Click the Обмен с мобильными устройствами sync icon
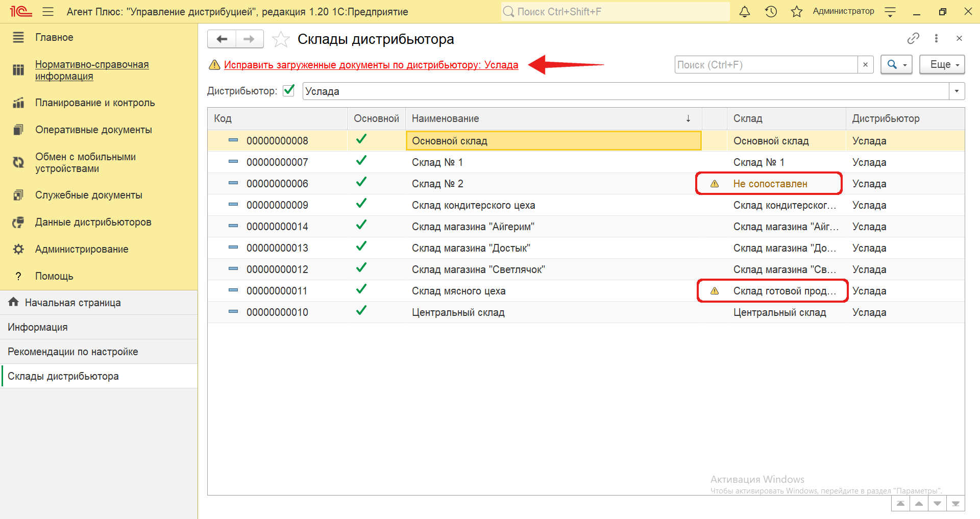This screenshot has height=519, width=980. point(18,162)
